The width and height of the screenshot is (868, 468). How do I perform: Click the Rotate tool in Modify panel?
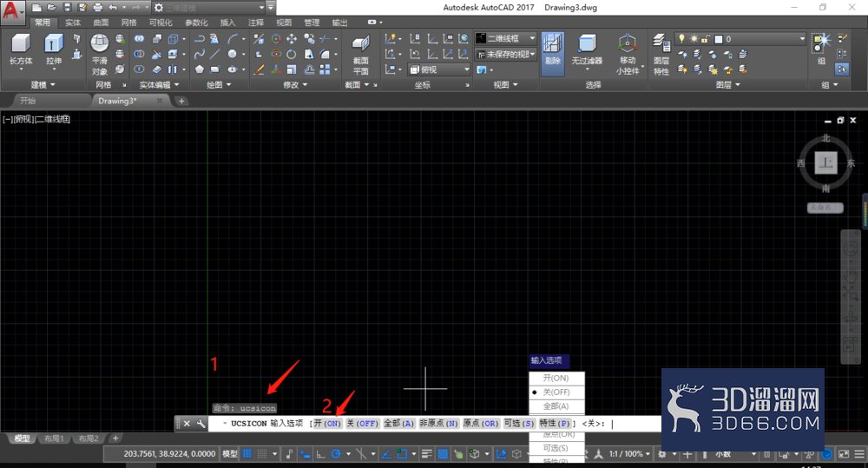[291, 54]
